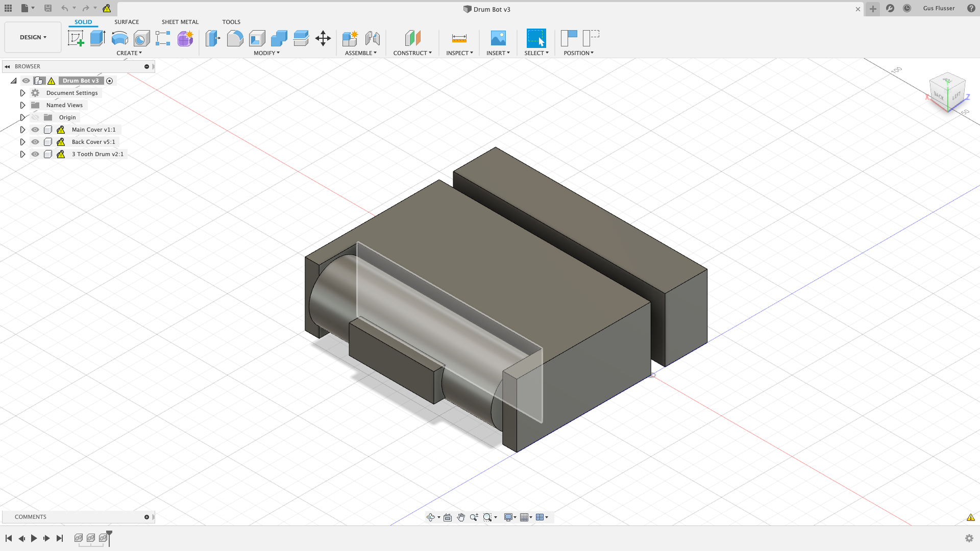Hide the Main Cover v1:1 component
The image size is (980, 551).
click(x=35, y=130)
